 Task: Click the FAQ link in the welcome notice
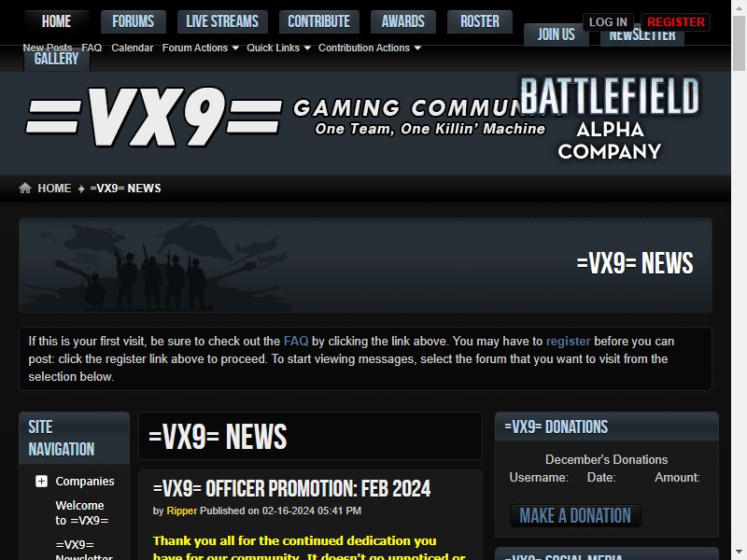(x=296, y=341)
